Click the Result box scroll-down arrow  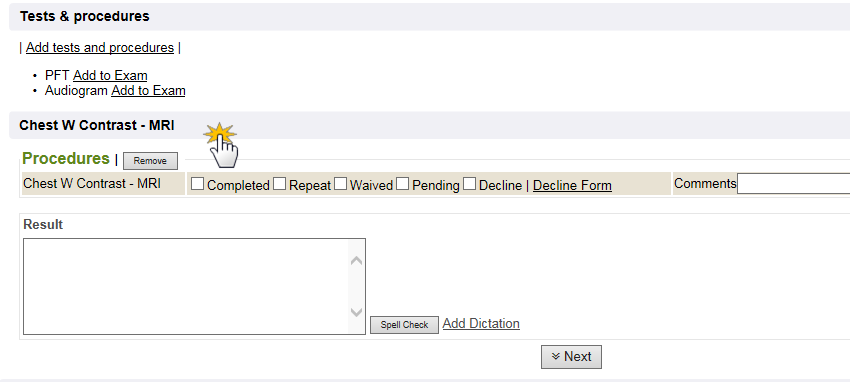[356, 312]
